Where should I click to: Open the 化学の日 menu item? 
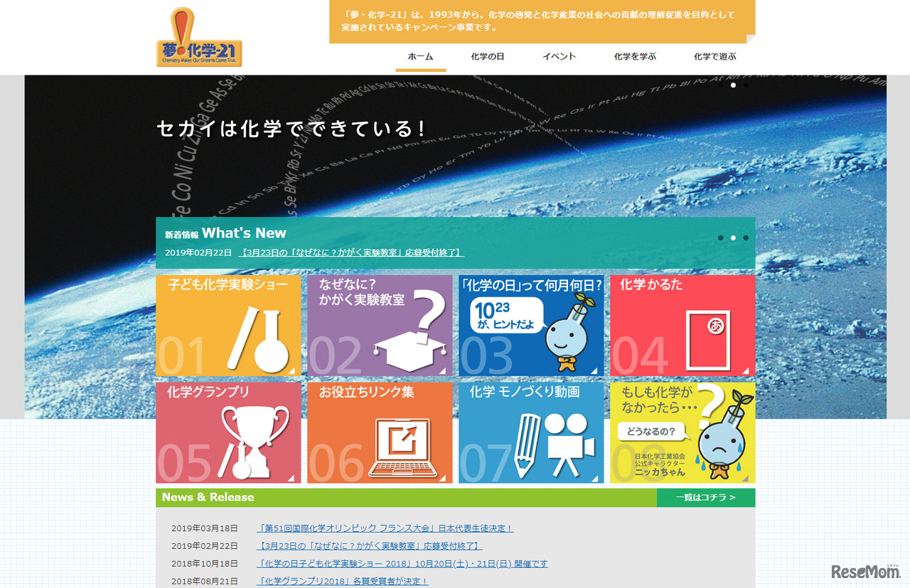coord(488,55)
